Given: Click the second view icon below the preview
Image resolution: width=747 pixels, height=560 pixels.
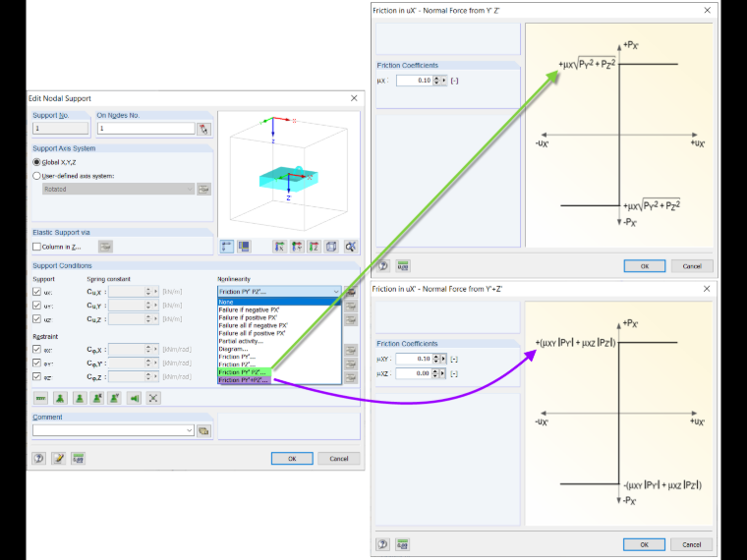Looking at the screenshot, I should tap(244, 247).
